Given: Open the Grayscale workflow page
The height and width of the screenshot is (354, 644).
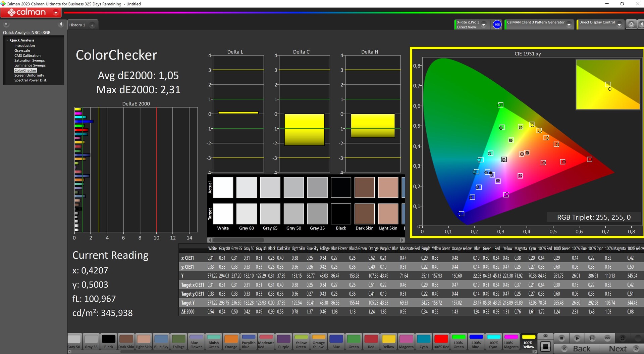Looking at the screenshot, I should click(22, 51).
